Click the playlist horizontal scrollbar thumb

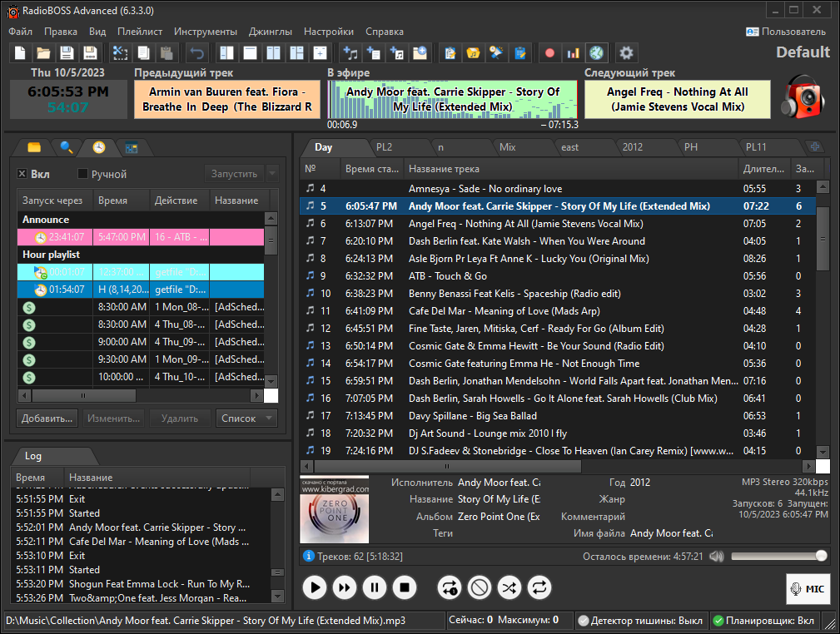447,467
